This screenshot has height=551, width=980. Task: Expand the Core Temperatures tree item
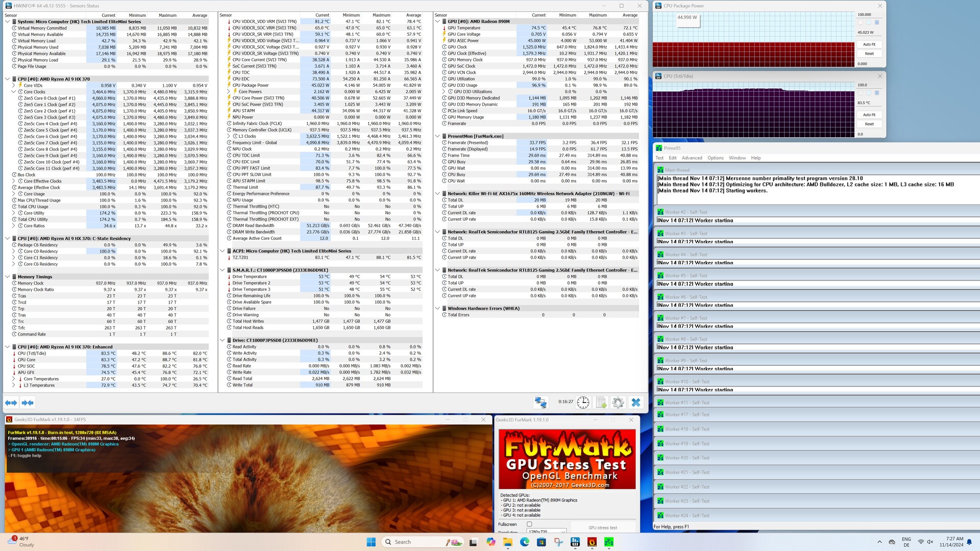point(14,379)
